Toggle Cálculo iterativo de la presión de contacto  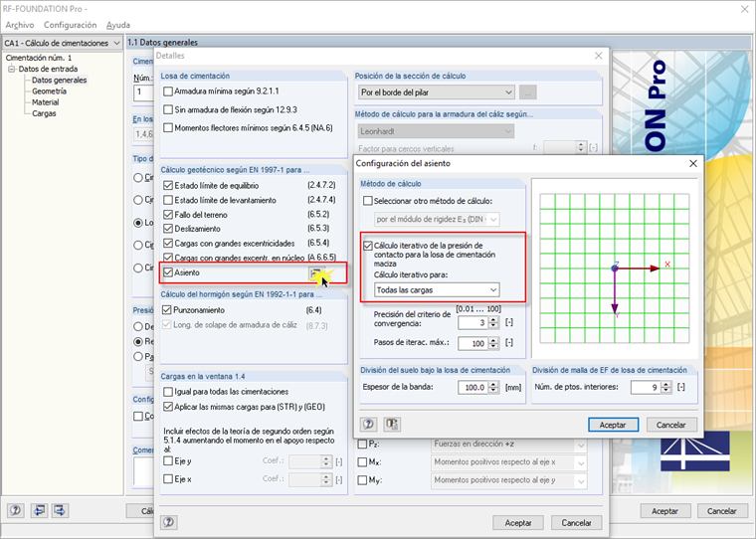click(x=368, y=246)
